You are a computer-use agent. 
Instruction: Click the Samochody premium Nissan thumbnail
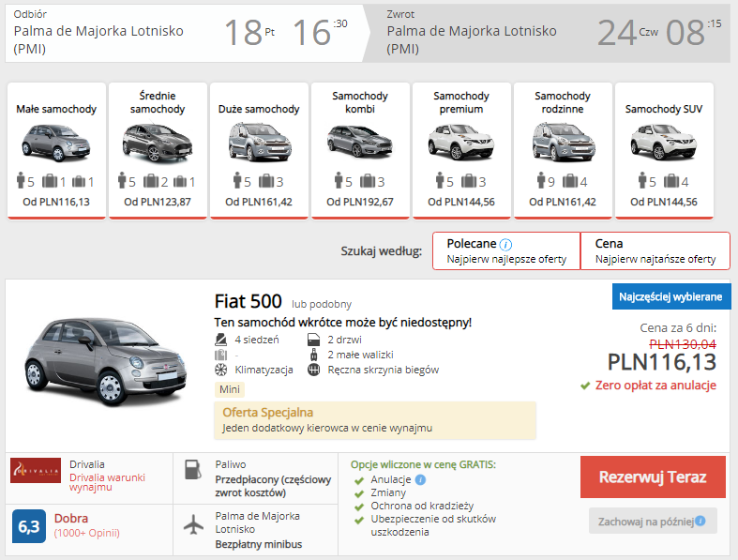click(x=461, y=142)
